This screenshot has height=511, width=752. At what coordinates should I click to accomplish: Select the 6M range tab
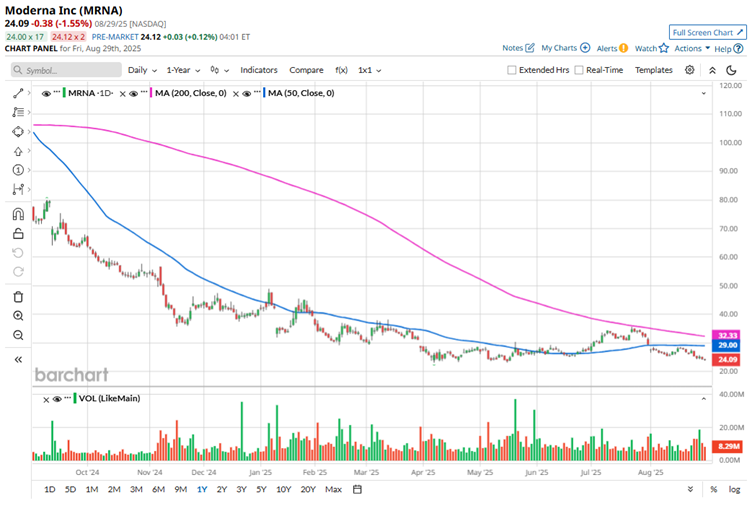[x=158, y=489]
